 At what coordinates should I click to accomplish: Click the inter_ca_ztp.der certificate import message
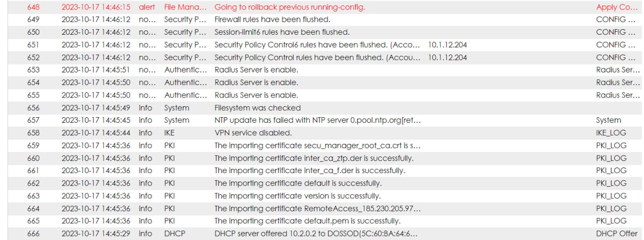point(314,158)
